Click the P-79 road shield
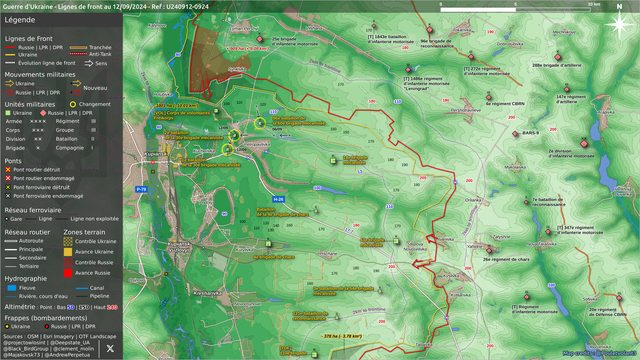Image resolution: width=640 pixels, height=360 pixels. 141,189
